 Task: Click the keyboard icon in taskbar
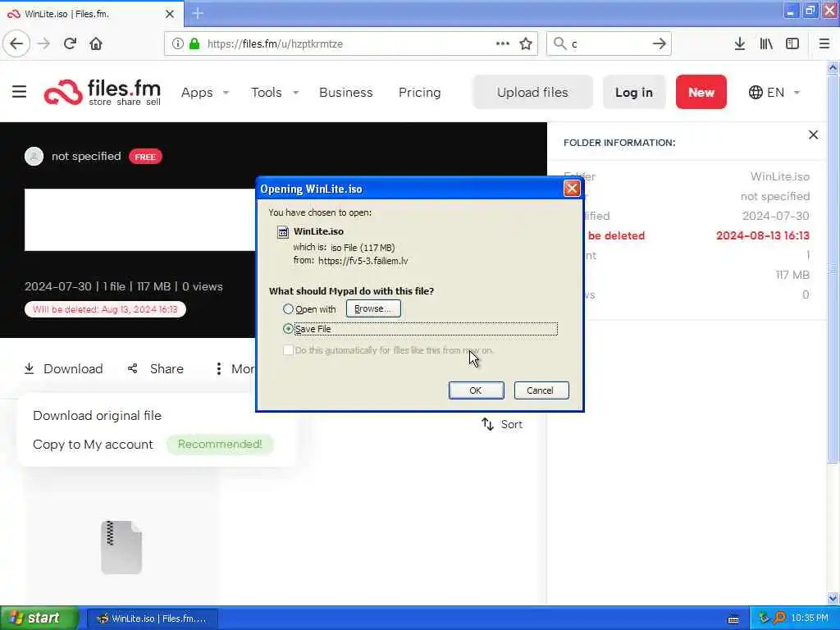click(x=733, y=619)
